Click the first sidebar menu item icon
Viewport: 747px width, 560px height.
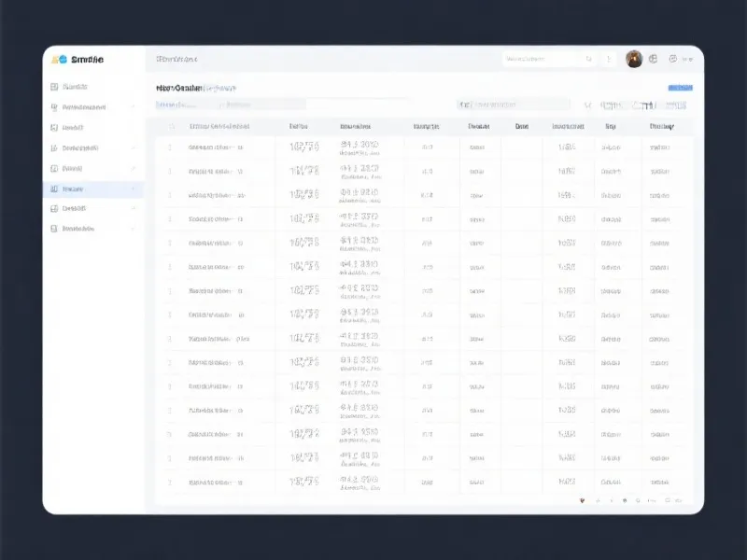tap(53, 87)
